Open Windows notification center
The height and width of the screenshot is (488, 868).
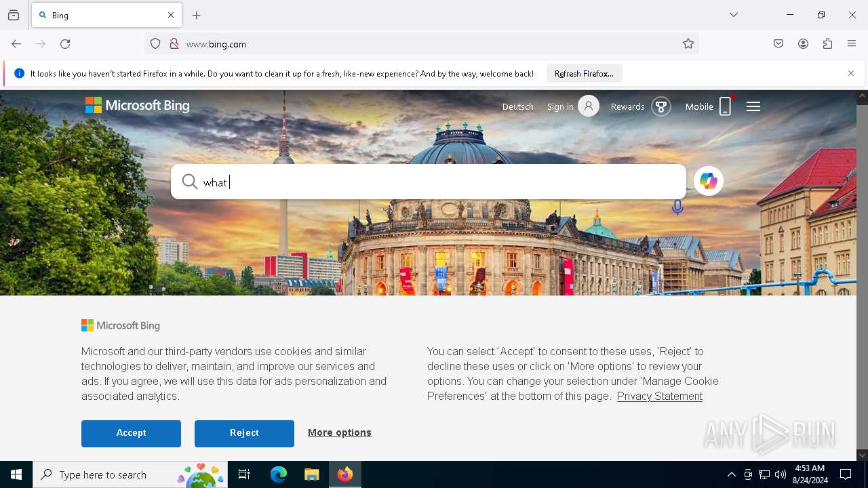(x=846, y=474)
